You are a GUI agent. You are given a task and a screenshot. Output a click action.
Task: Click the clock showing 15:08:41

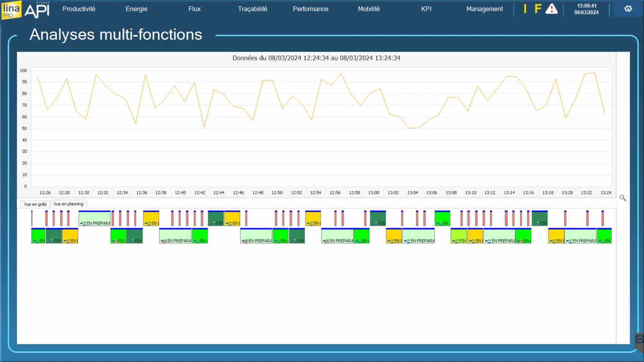point(586,6)
